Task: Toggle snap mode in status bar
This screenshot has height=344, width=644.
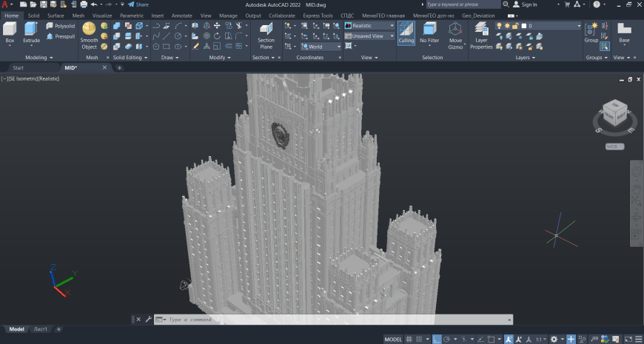Action: pyautogui.click(x=420, y=340)
